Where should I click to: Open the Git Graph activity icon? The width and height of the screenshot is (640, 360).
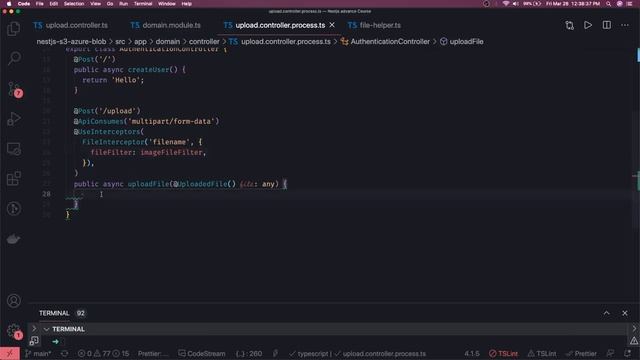(13, 209)
